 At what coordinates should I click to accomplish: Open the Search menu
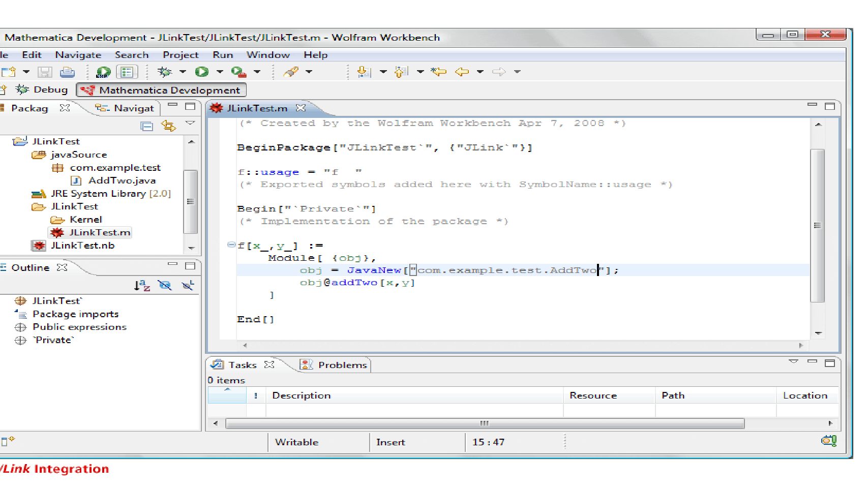pos(132,55)
